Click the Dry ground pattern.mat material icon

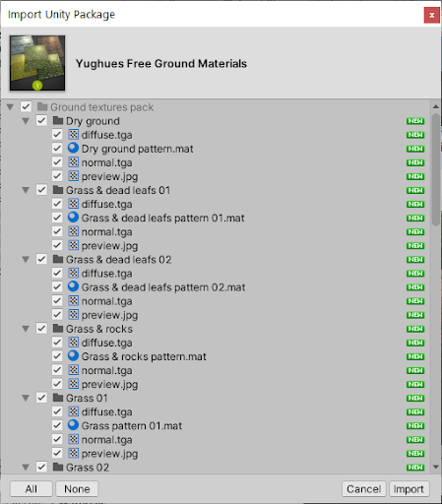(x=73, y=149)
